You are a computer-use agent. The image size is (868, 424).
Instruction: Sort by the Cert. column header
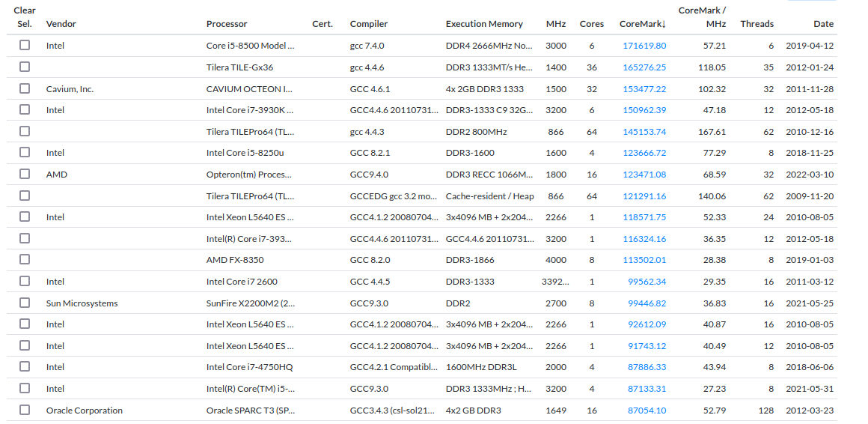pyautogui.click(x=323, y=24)
